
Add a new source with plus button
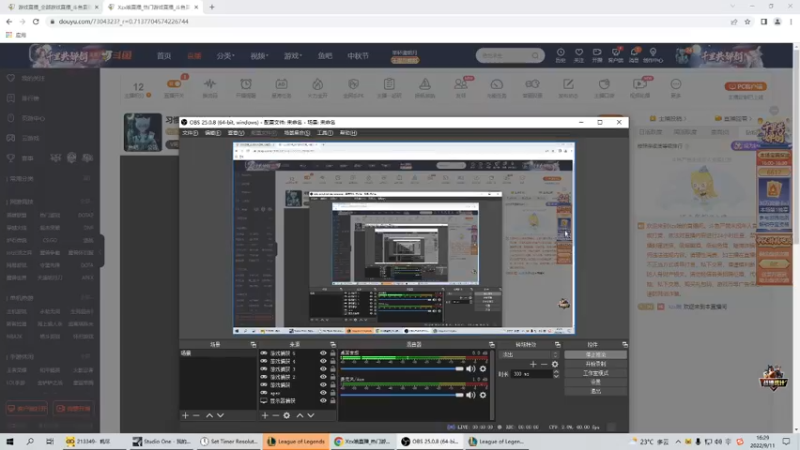tap(265, 415)
